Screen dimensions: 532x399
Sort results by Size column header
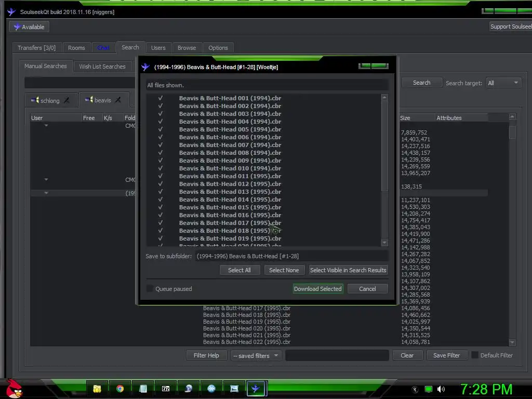click(417, 118)
